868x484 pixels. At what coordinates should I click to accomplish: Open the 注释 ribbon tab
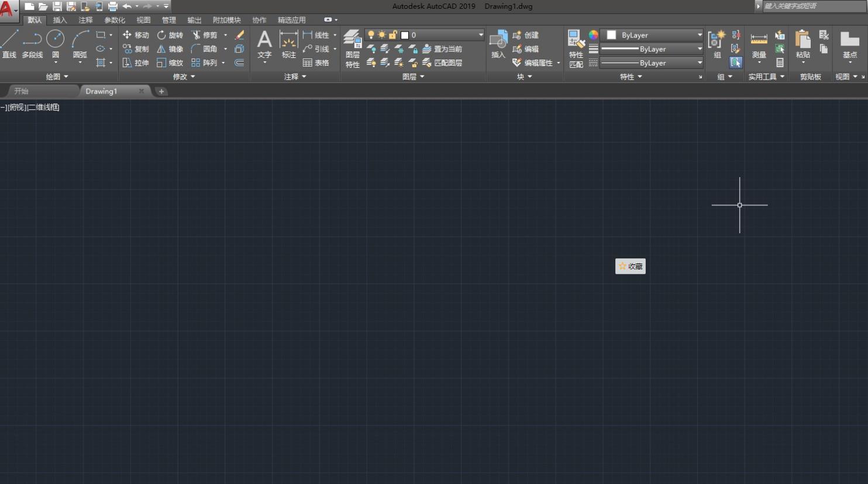(x=85, y=20)
